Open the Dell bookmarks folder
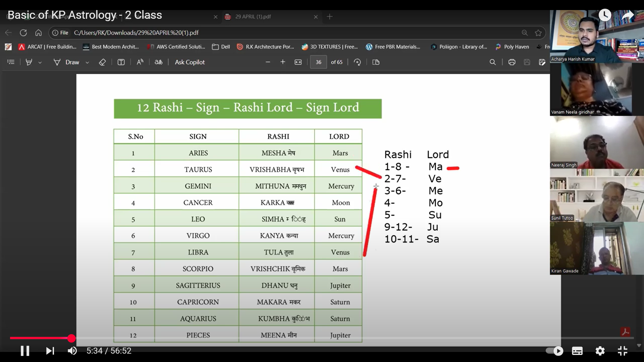The image size is (644, 362). [221, 47]
